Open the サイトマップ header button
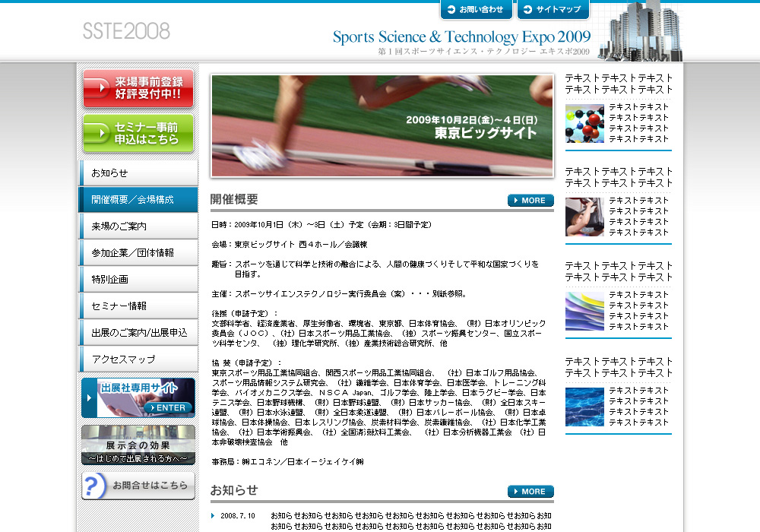The height and width of the screenshot is (532, 760). click(x=553, y=10)
